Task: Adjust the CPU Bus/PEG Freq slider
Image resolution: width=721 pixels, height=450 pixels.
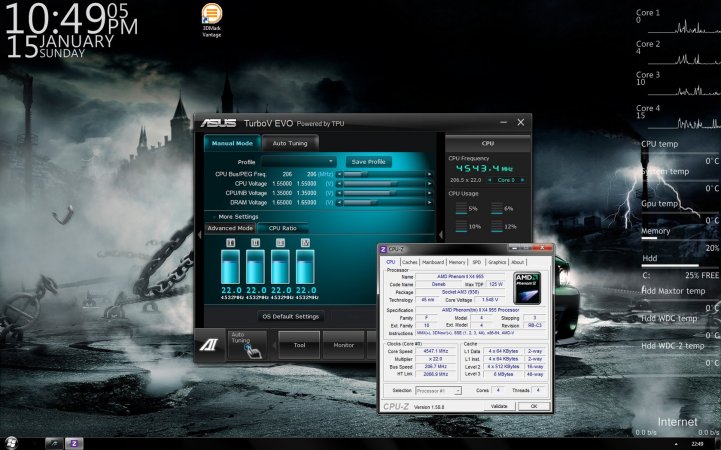Action: pos(384,174)
